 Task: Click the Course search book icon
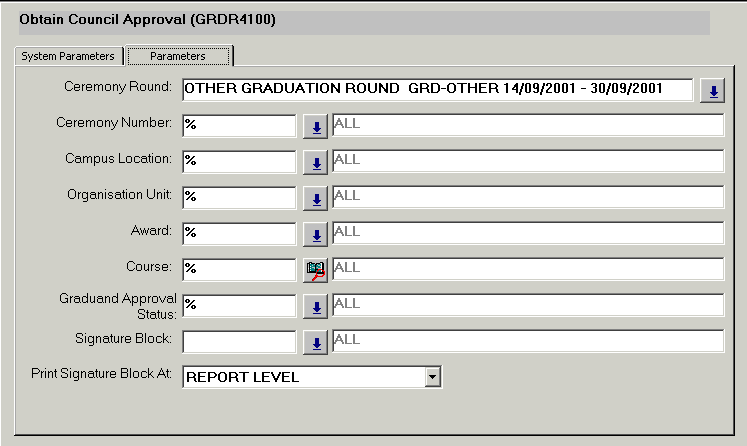[315, 270]
